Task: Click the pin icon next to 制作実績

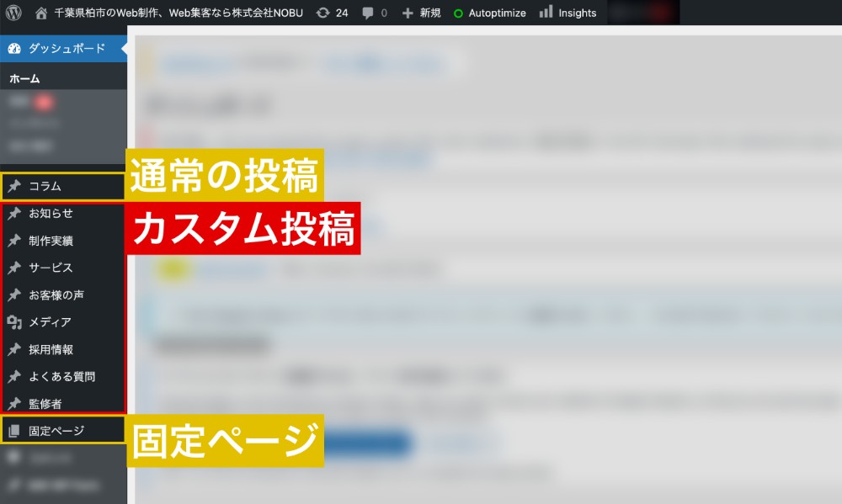Action: click(14, 241)
